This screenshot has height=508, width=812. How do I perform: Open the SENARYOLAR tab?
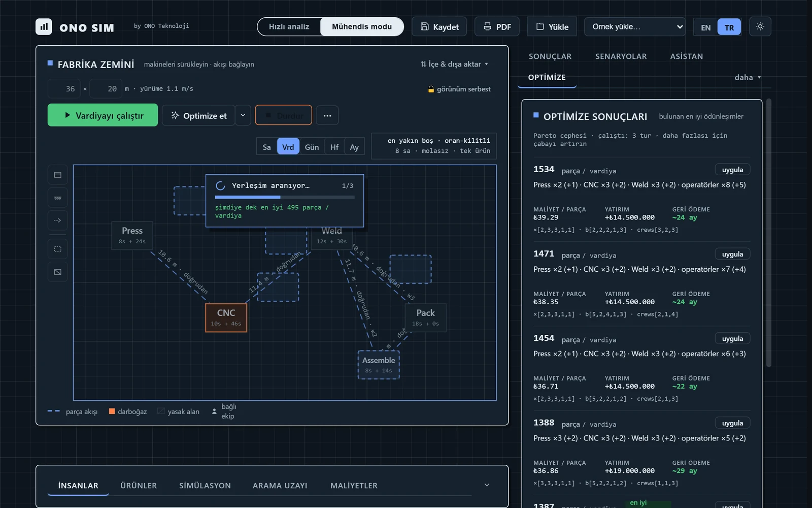621,56
